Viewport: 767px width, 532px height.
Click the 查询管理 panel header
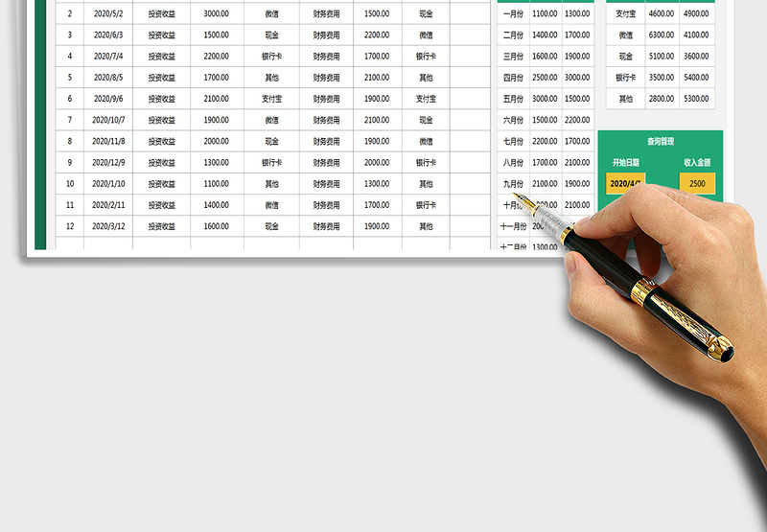pos(661,141)
